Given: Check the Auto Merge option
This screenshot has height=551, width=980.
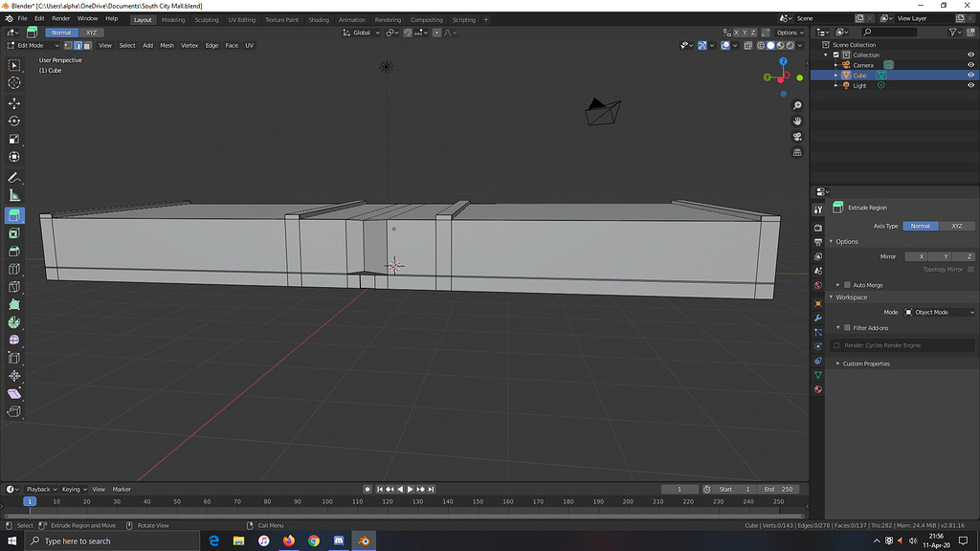Looking at the screenshot, I should (x=847, y=284).
